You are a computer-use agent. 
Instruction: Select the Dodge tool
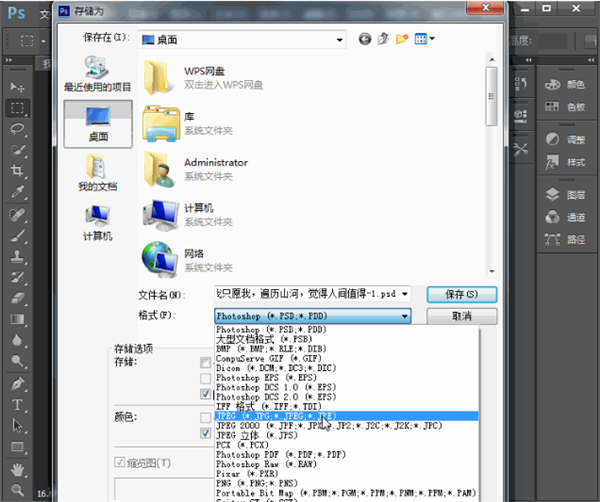pyautogui.click(x=17, y=360)
